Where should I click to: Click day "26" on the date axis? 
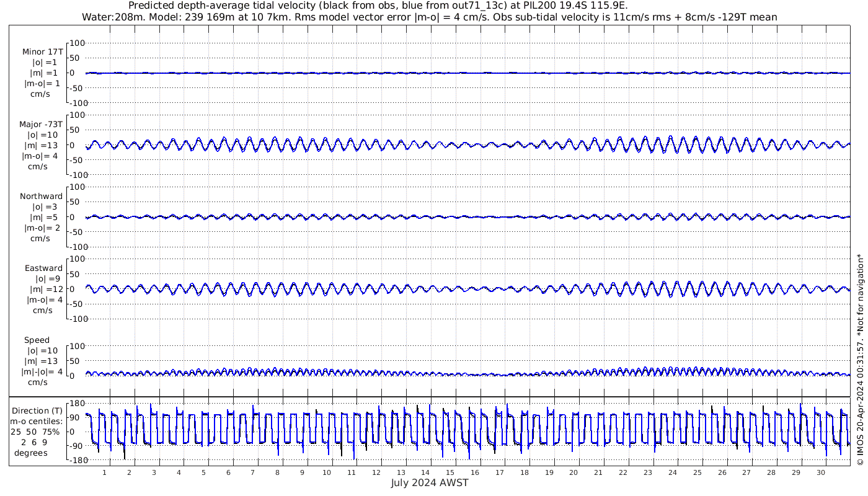(x=722, y=472)
